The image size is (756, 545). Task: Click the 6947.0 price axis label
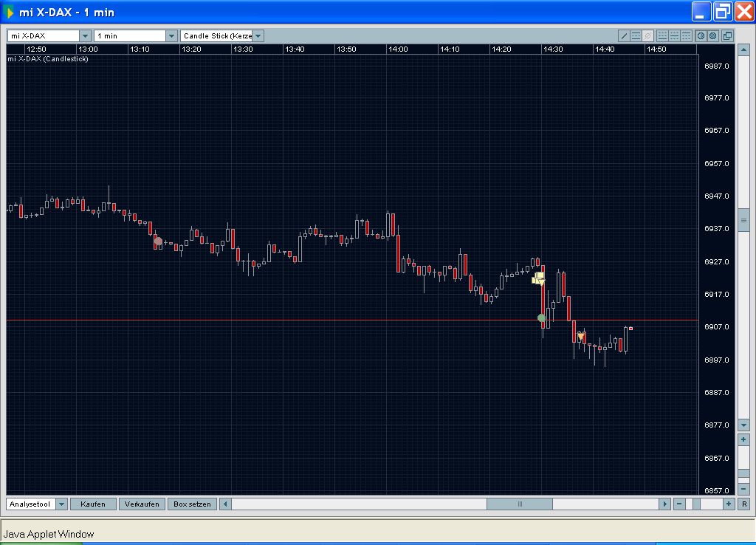click(x=716, y=196)
